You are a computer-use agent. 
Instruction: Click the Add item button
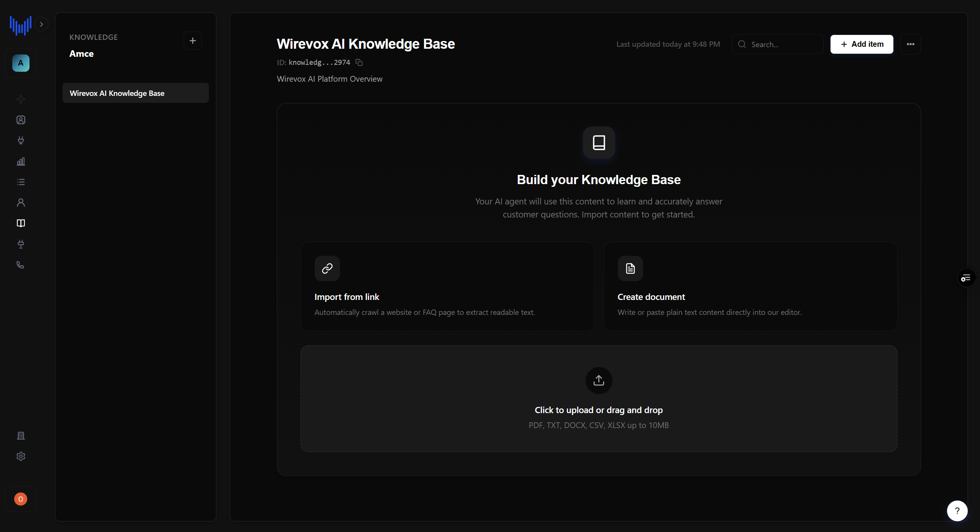click(x=862, y=44)
